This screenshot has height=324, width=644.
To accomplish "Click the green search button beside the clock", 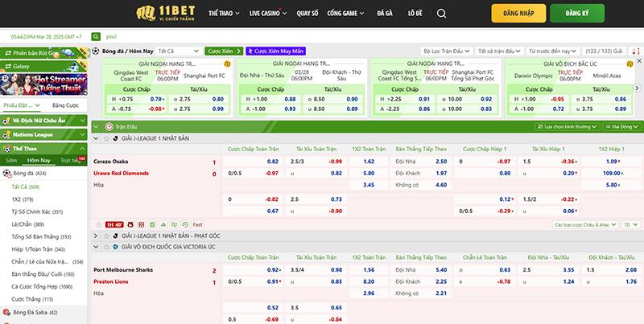I will tap(97, 37).
